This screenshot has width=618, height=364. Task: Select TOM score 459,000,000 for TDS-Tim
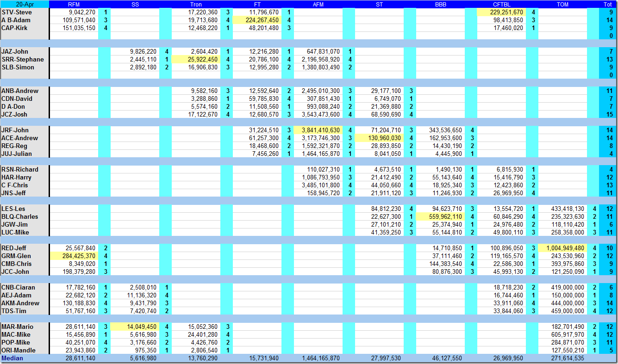point(562,311)
